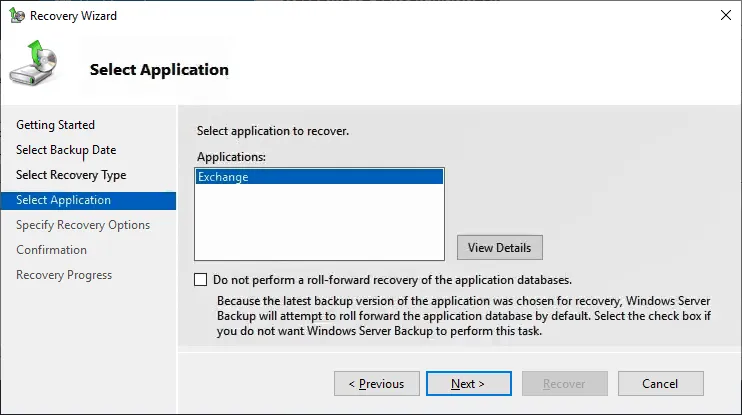This screenshot has height=415, width=742.
Task: Select the highlighted Select Application step
Action: click(x=64, y=200)
